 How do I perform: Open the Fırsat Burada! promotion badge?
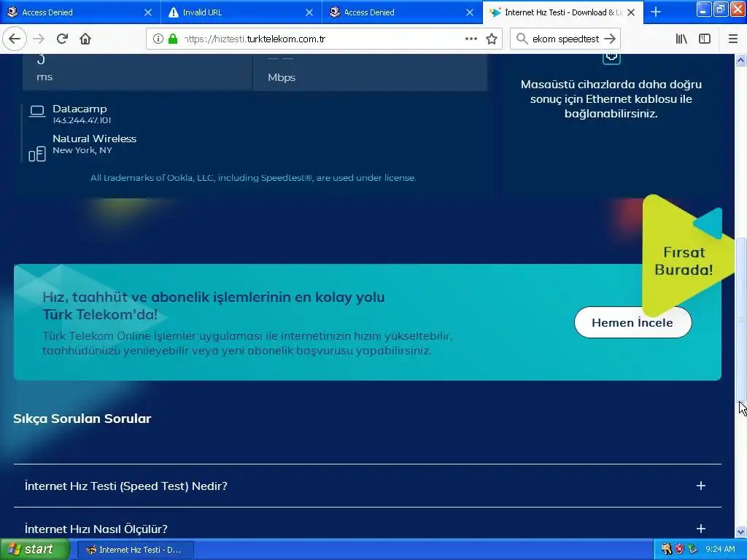(684, 261)
